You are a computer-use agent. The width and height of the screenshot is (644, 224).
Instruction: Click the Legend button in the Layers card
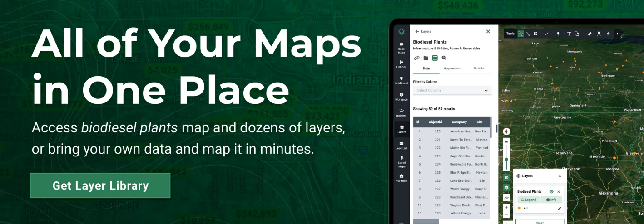(528, 200)
